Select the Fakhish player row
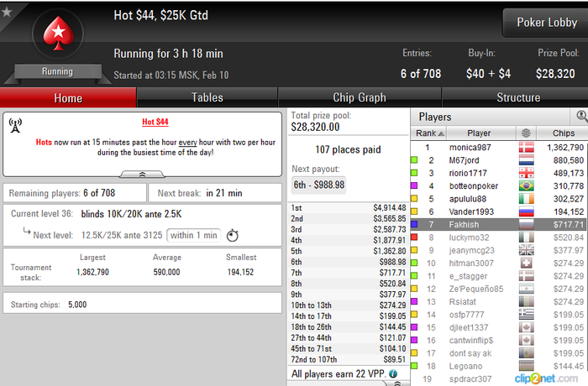This screenshot has width=588, height=386. click(499, 225)
